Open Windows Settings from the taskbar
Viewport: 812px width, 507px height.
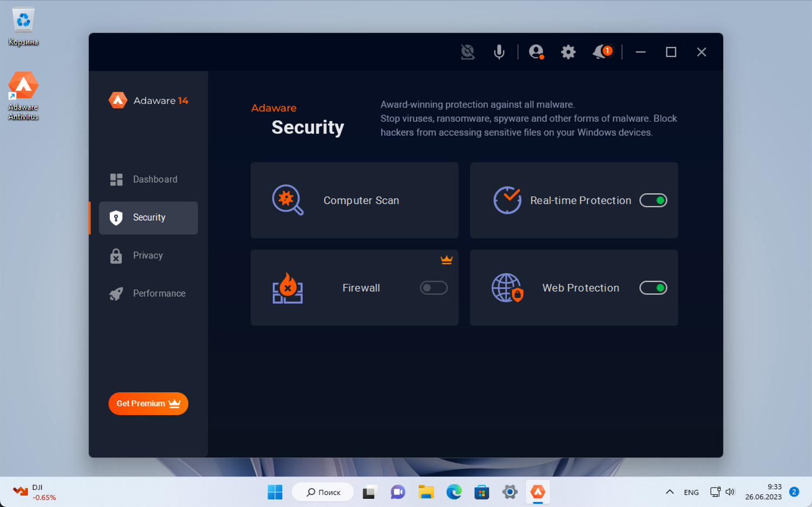[x=510, y=492]
